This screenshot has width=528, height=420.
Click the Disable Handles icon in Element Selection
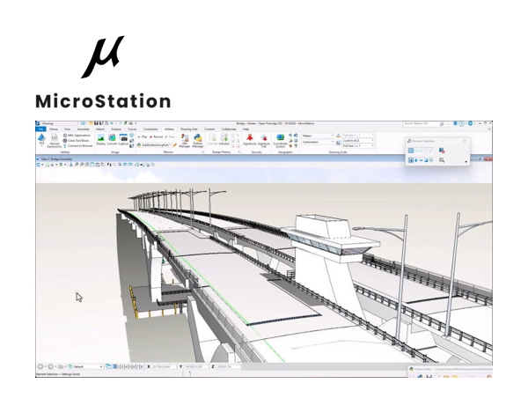pyautogui.click(x=442, y=151)
